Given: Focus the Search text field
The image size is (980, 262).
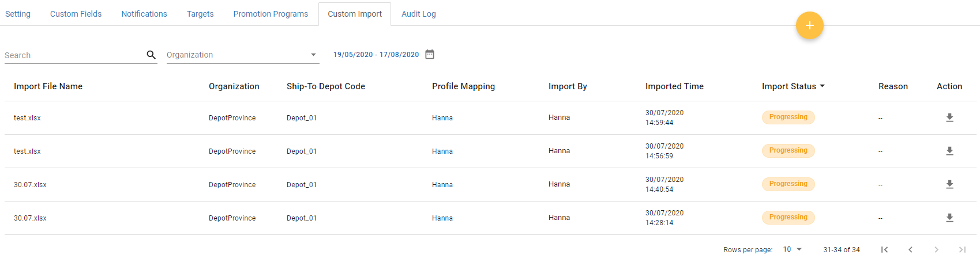Looking at the screenshot, I should (x=74, y=55).
